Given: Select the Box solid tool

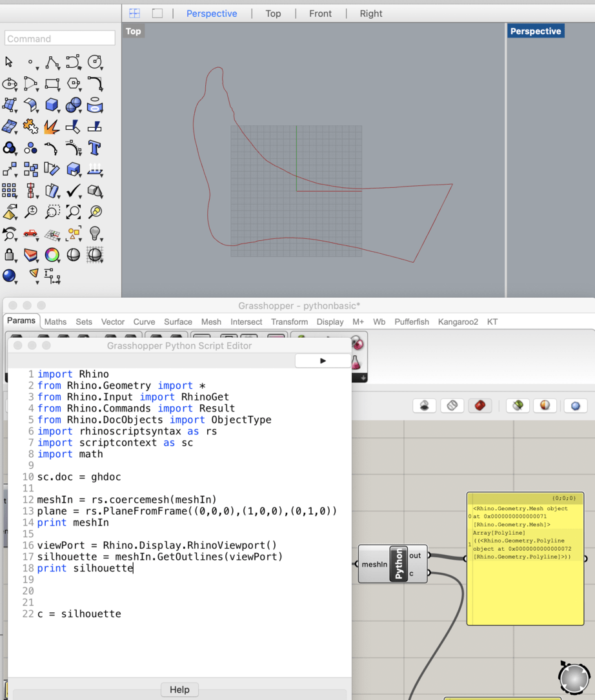Looking at the screenshot, I should tap(52, 105).
